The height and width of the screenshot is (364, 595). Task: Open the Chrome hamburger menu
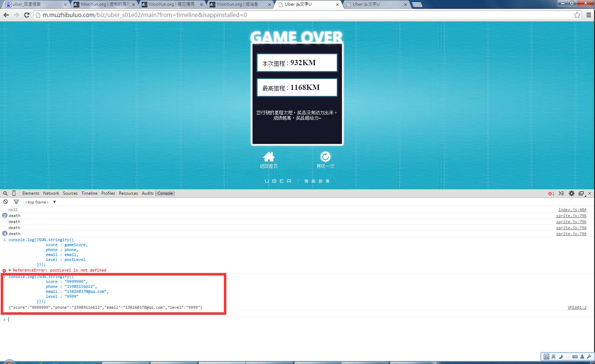pyautogui.click(x=589, y=15)
